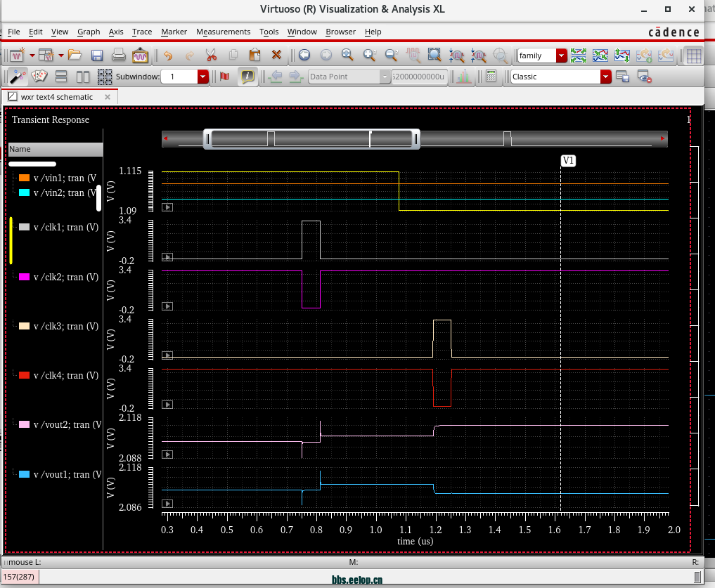The image size is (715, 588).
Task: Select the v /clk1 trace in legend
Action: [65, 227]
